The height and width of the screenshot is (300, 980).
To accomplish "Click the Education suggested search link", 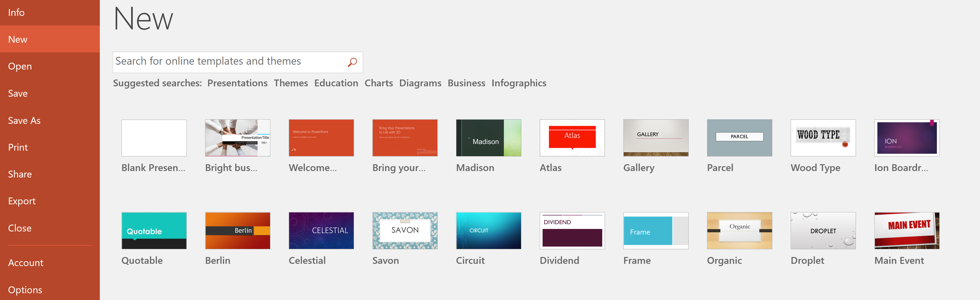I will [x=336, y=83].
